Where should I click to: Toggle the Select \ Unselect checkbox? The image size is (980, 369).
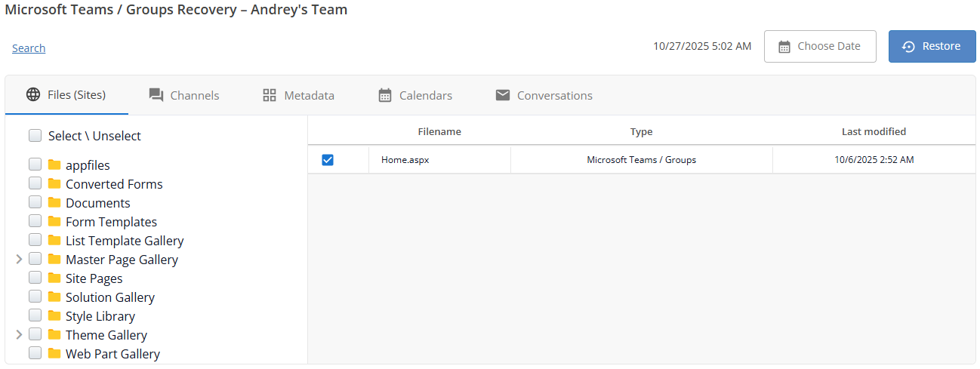(35, 136)
